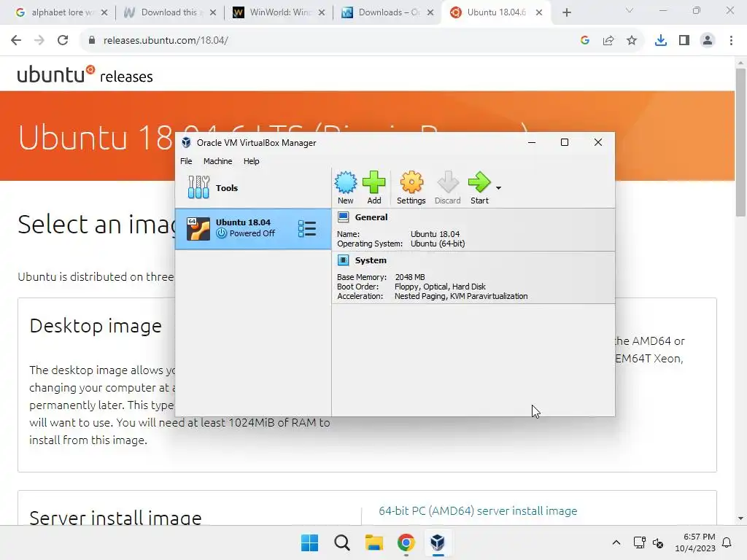Image resolution: width=747 pixels, height=560 pixels.
Task: Go forward in Chrome
Action: click(39, 40)
